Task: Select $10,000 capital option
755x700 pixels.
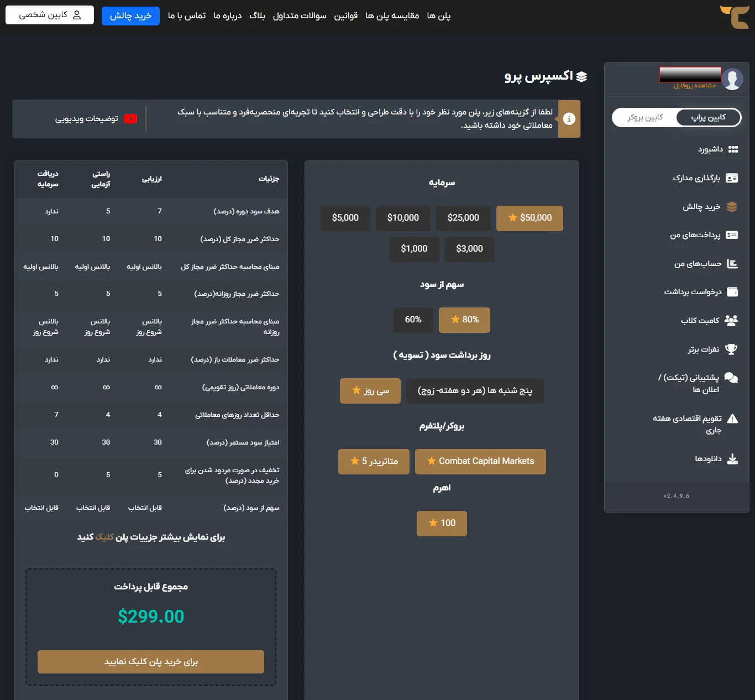Action: pyautogui.click(x=403, y=218)
